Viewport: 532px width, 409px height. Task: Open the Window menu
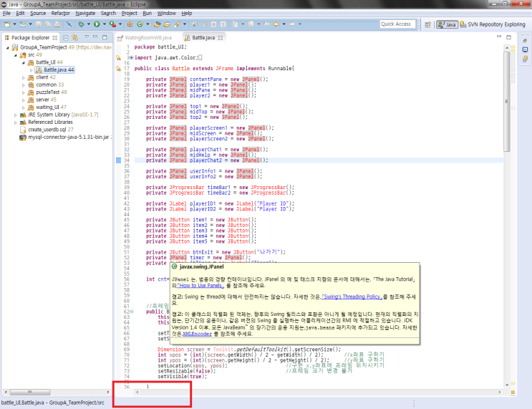(x=166, y=13)
